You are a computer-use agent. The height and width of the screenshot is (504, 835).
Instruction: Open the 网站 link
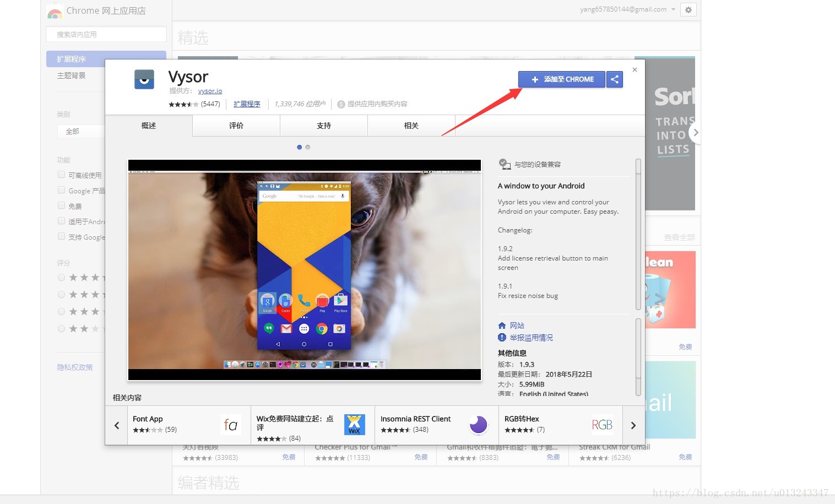(x=517, y=326)
